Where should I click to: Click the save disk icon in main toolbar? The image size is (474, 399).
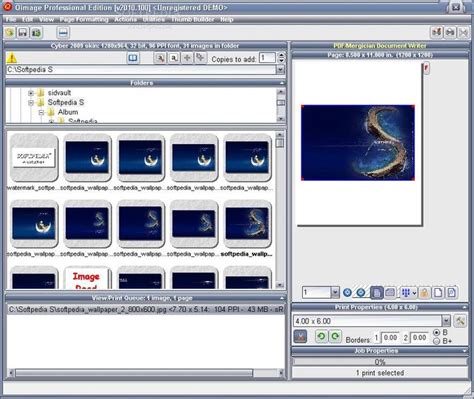23,33
